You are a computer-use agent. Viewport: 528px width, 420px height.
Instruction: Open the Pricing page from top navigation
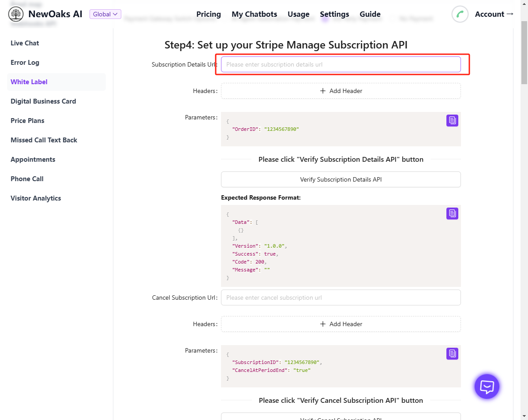tap(209, 14)
